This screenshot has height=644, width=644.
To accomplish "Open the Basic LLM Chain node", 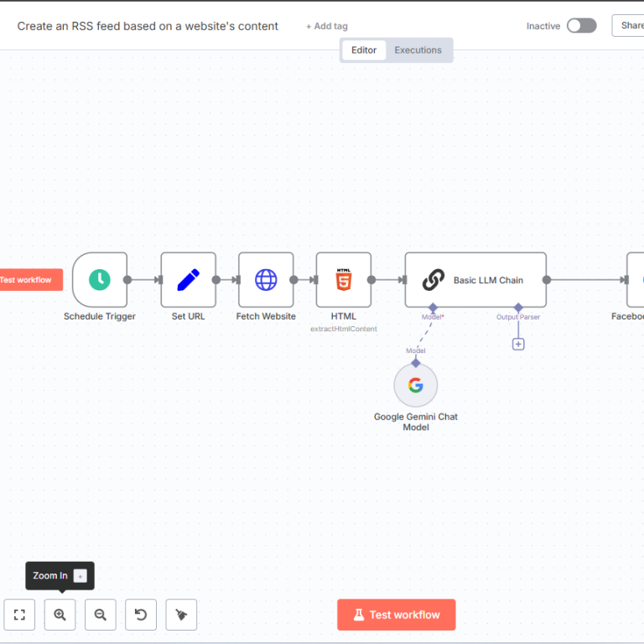I will point(475,280).
